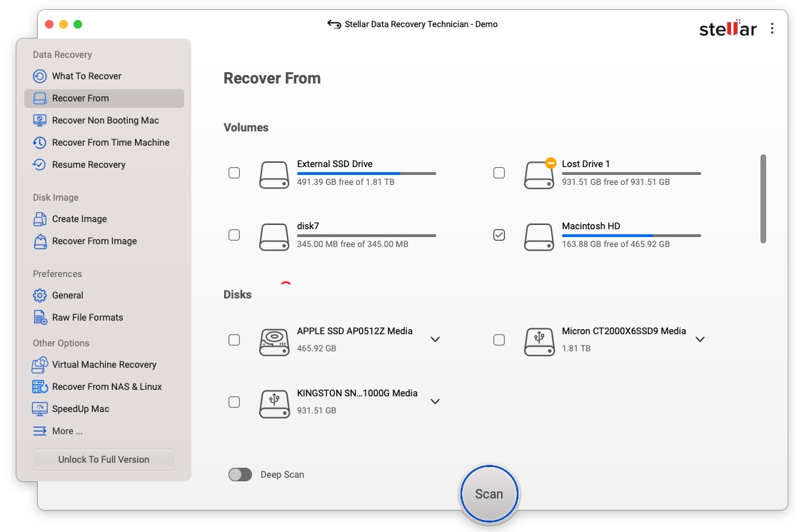Click the Recover From NAS & Linux icon
The image size is (804, 532).
coord(39,387)
